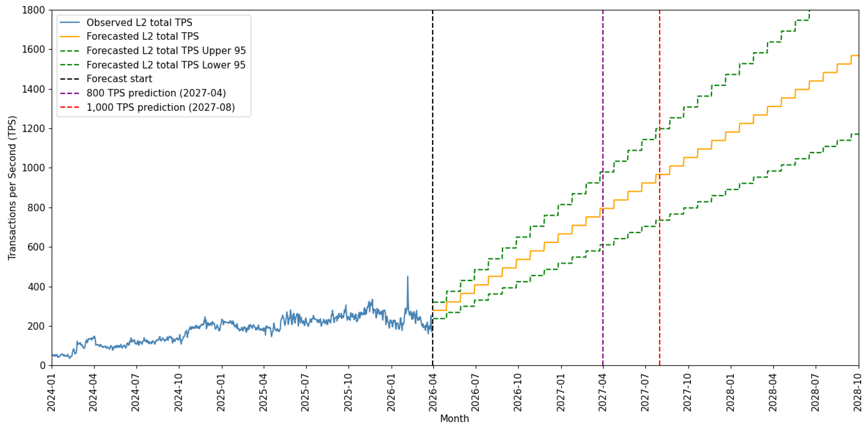Screen dimensions: 868x429
Task: Click the black dashed sample beside 'Forecast start'
Action: pos(70,79)
